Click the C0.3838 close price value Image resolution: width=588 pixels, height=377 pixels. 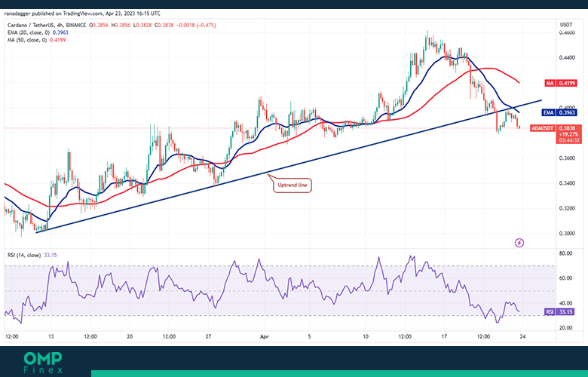165,25
